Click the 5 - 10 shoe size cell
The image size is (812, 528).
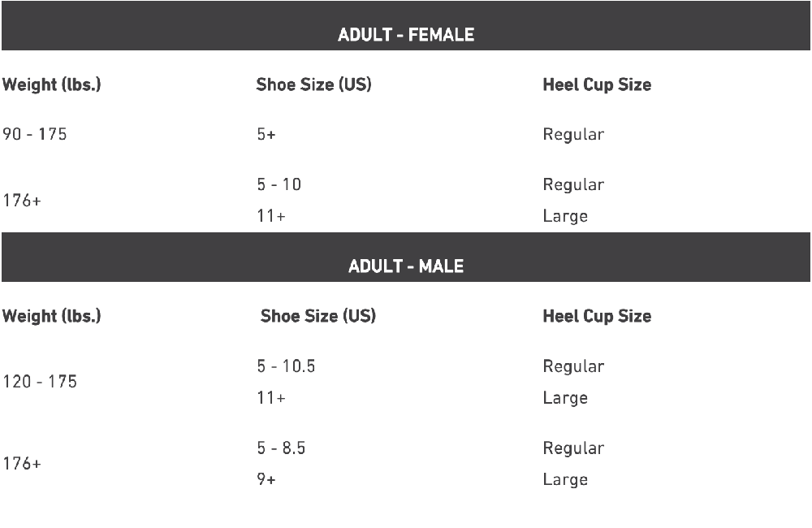point(279,184)
